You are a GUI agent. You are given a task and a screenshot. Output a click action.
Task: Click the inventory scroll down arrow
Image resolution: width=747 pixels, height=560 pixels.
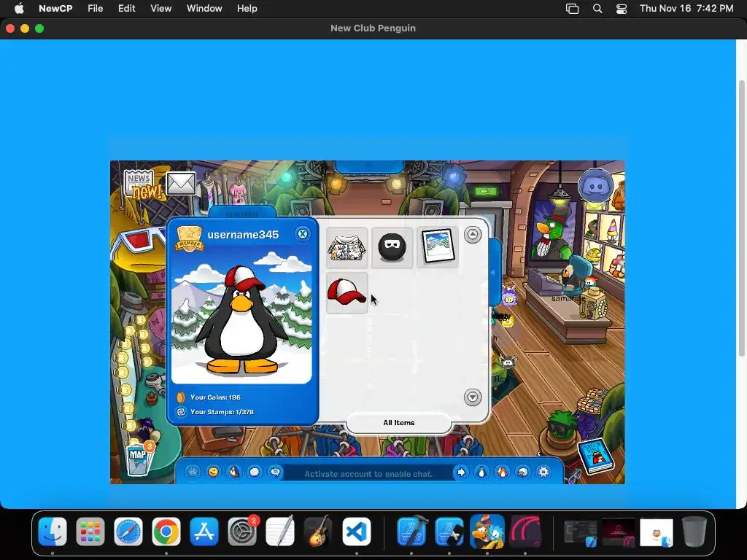pyautogui.click(x=473, y=397)
